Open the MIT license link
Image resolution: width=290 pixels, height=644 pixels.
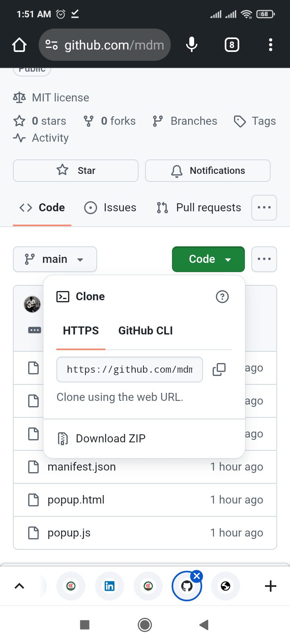(x=60, y=97)
